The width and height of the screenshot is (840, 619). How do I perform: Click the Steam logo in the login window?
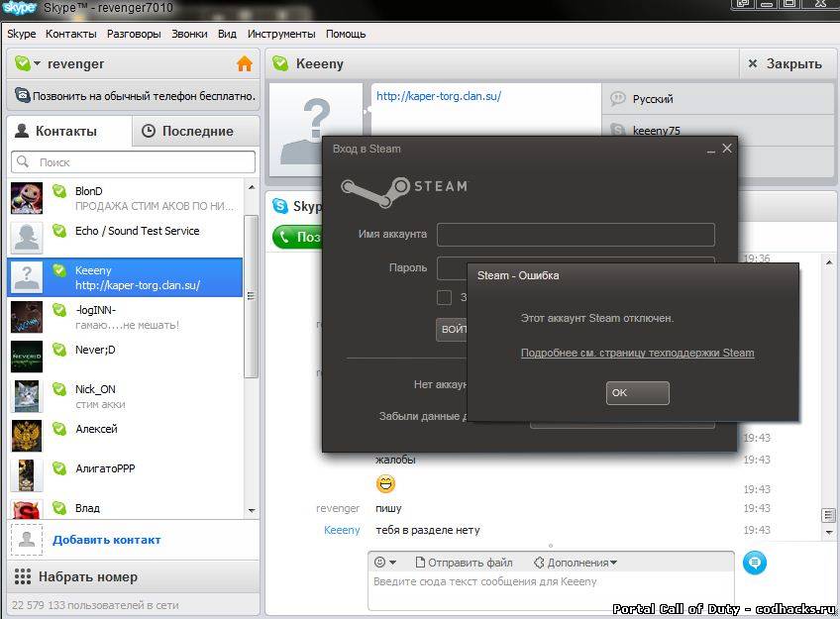click(404, 191)
